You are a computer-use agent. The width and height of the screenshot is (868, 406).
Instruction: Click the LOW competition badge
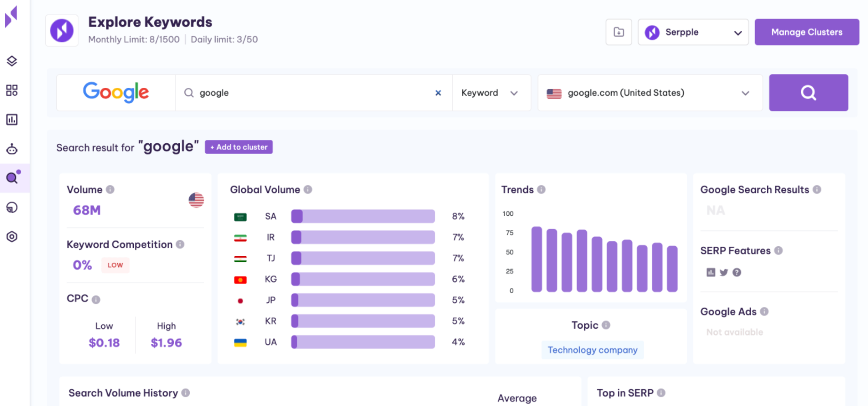(x=115, y=265)
